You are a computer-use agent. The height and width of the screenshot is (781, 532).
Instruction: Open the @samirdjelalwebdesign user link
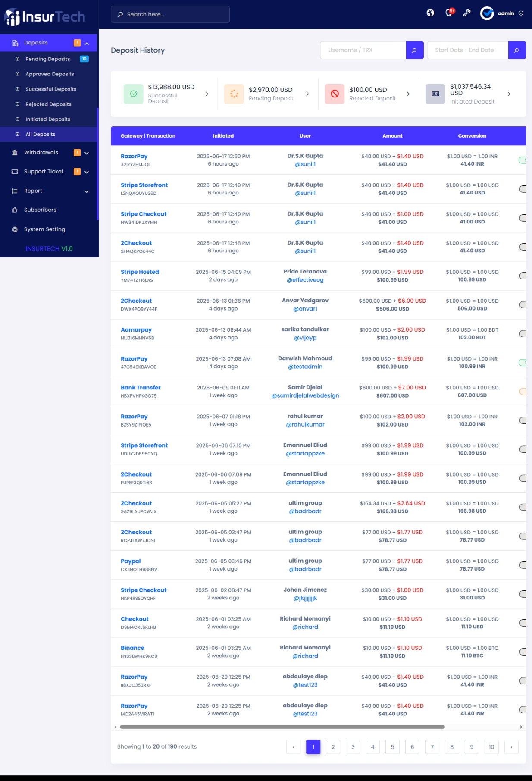coord(305,395)
